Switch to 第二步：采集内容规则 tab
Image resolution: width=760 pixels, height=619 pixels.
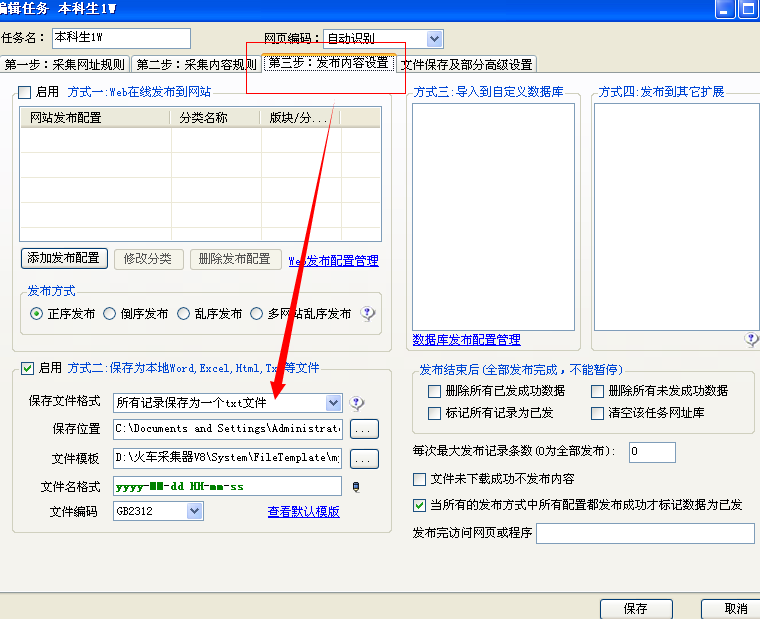tap(196, 64)
